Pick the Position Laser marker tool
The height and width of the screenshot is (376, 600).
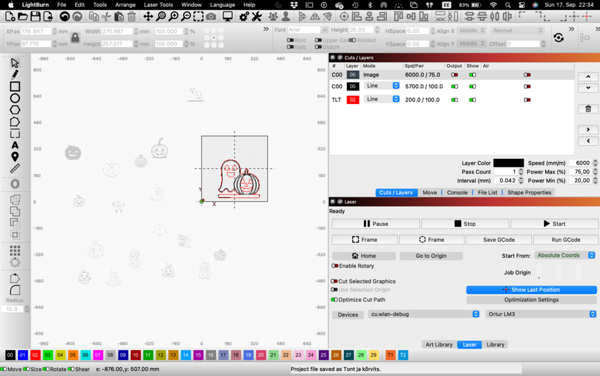coord(15,157)
